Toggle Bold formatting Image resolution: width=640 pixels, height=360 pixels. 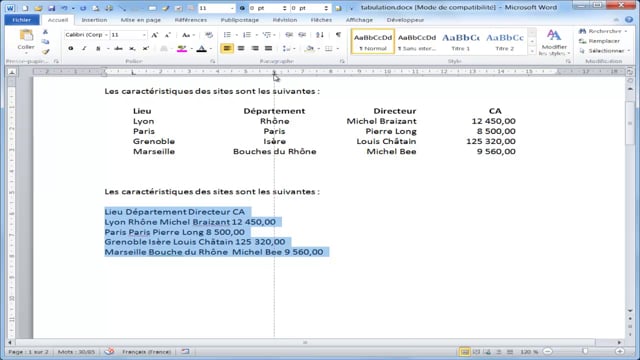71,49
